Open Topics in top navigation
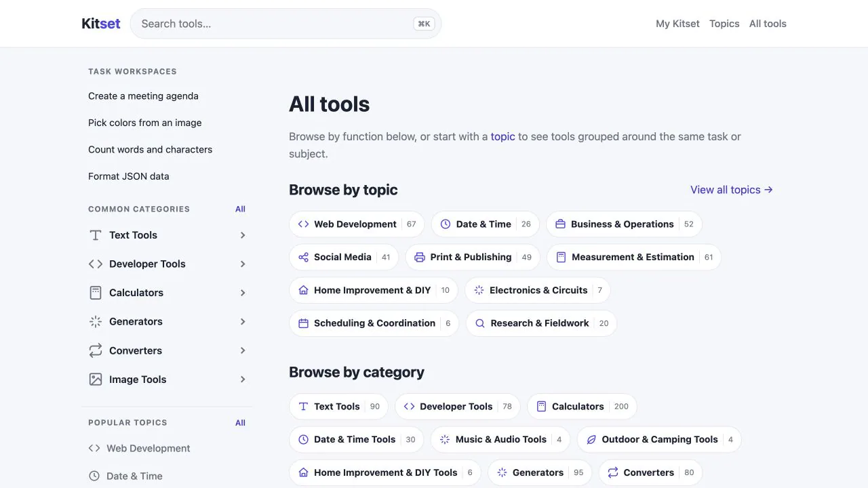 coord(724,24)
